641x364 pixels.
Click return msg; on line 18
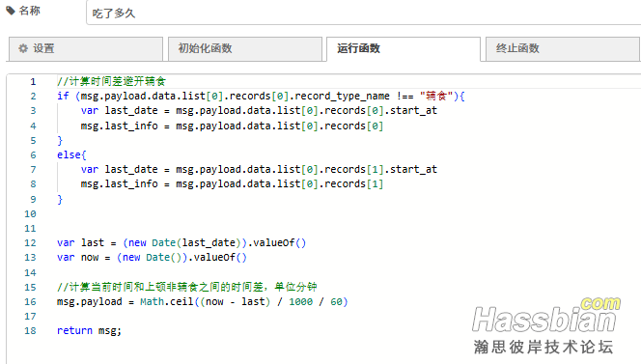point(89,330)
